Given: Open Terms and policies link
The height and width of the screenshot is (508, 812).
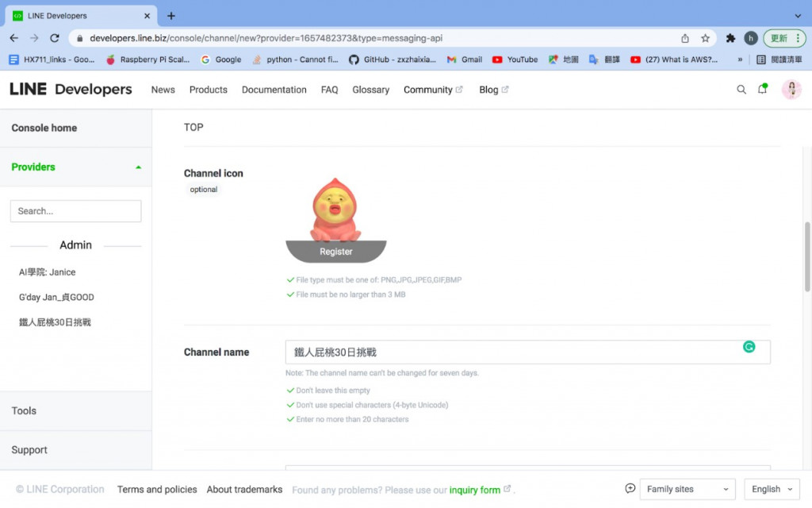Looking at the screenshot, I should click(157, 489).
